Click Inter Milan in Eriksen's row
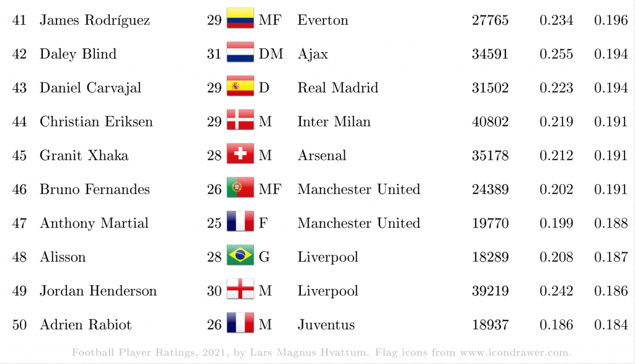This screenshot has height=364, width=635. [334, 122]
